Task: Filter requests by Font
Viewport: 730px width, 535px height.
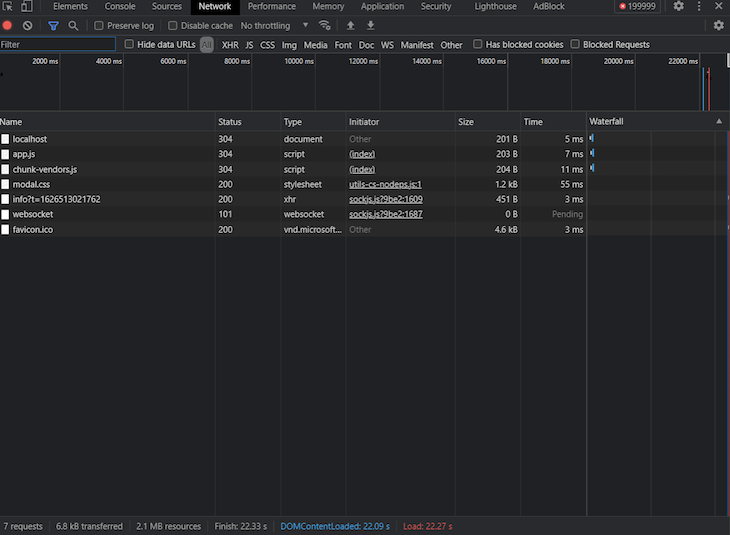Action: 343,45
